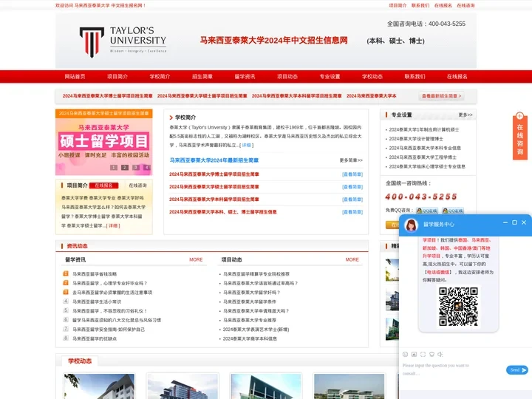Open 2024泰莱大学设计管理博士 link
The image size is (532, 399).
click(416, 139)
